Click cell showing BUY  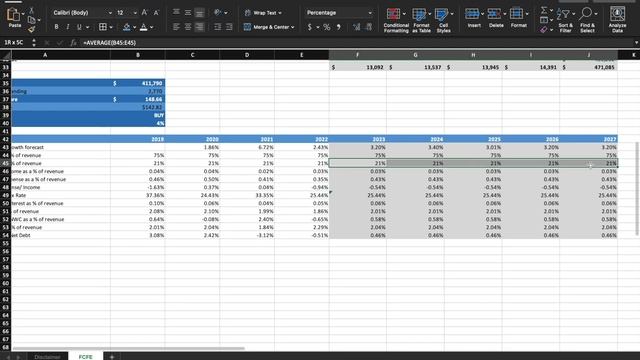(138, 115)
